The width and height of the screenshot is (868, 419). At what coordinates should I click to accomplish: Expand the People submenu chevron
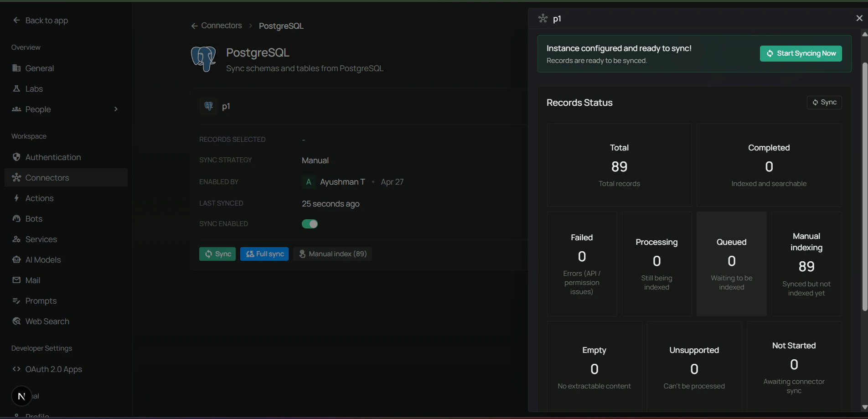pos(116,109)
